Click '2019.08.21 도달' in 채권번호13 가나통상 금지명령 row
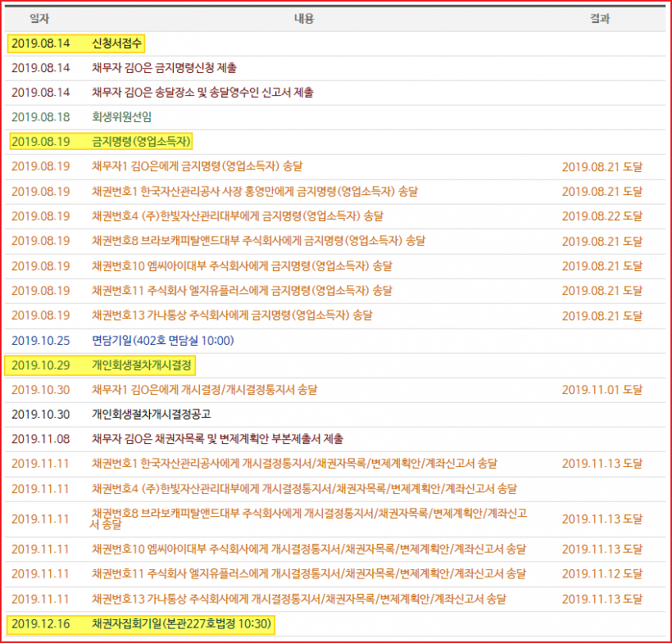 tap(602, 316)
